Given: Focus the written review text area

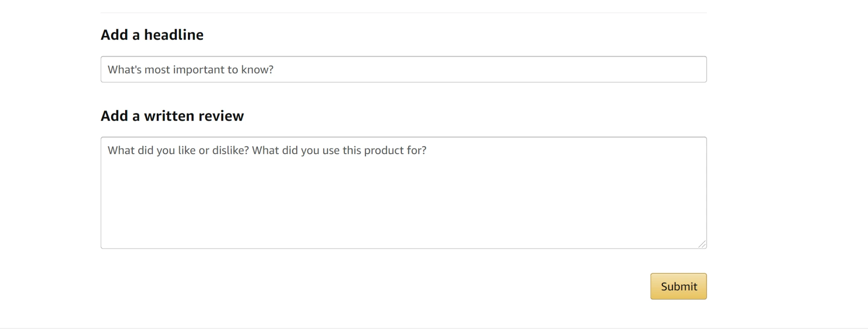Looking at the screenshot, I should click(x=403, y=193).
